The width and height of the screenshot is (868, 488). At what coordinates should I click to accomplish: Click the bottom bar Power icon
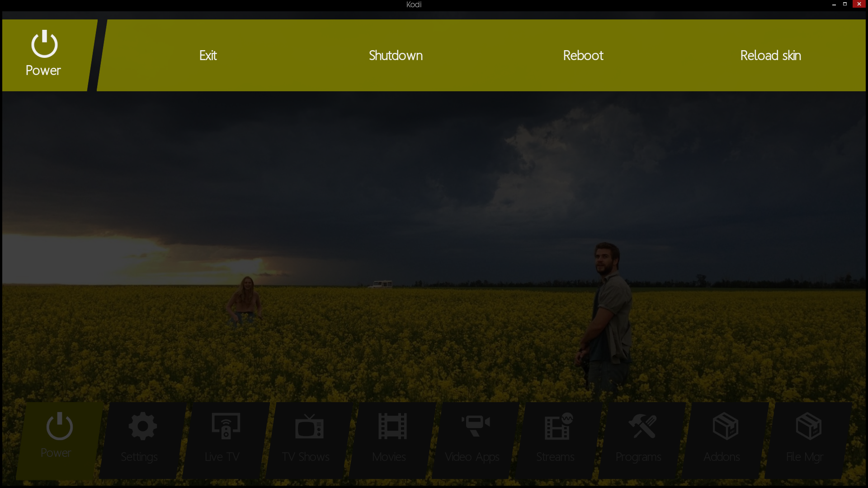[59, 426]
